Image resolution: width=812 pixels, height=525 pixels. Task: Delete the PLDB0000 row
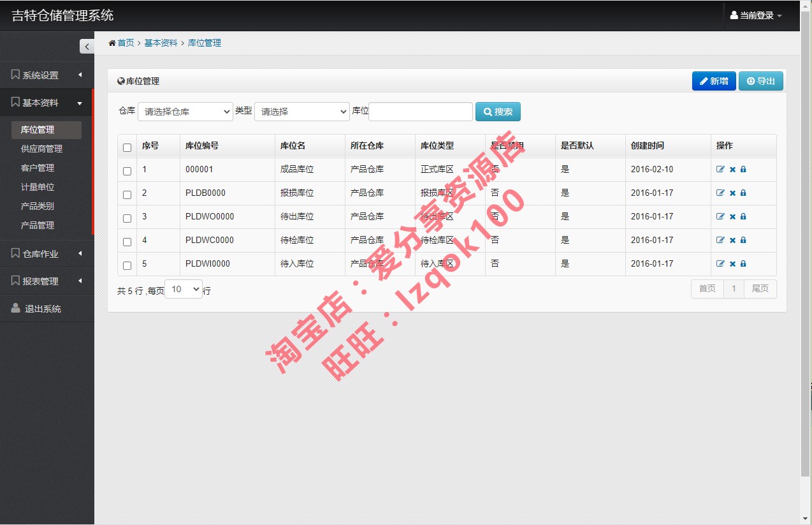click(x=732, y=193)
